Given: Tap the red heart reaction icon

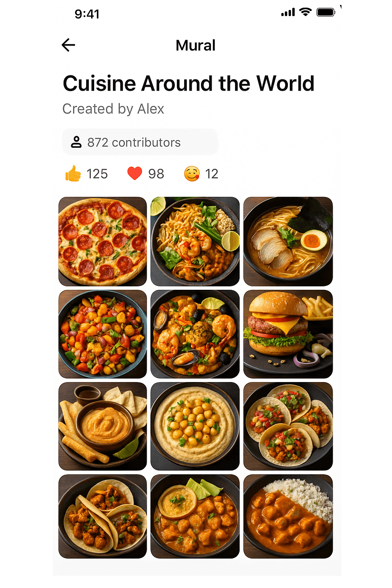Looking at the screenshot, I should pyautogui.click(x=134, y=173).
